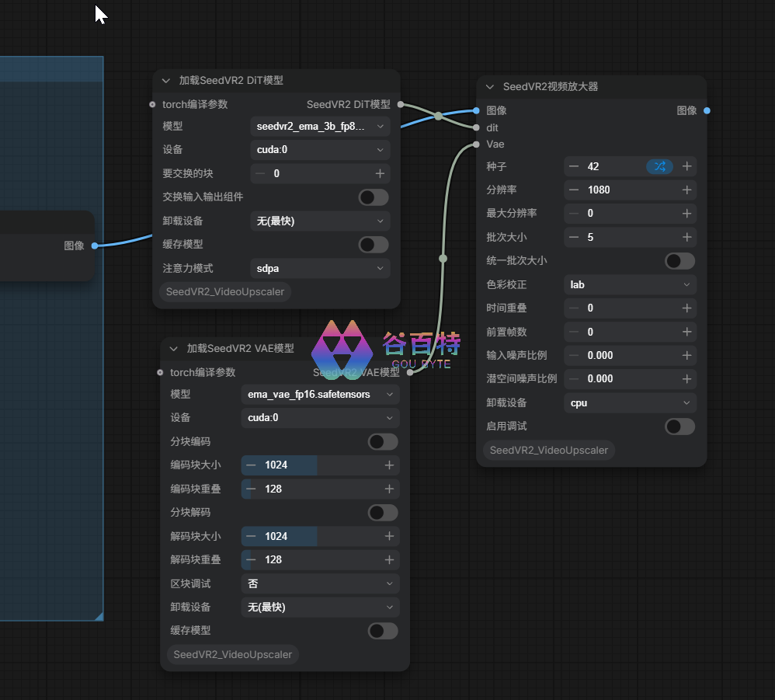Click SeedVR2_VideoUpscaler badge on upscaler node
Screen dimensions: 775x700
tap(548, 451)
